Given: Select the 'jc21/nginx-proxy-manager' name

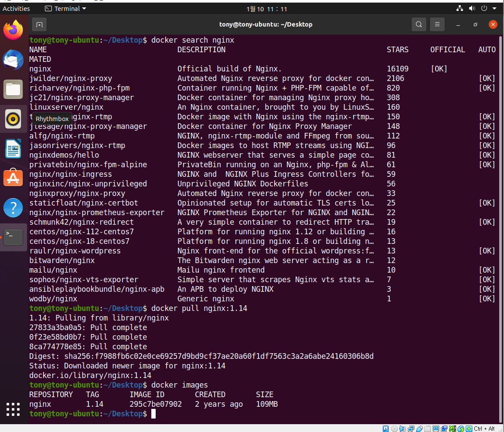Looking at the screenshot, I should [x=82, y=98].
